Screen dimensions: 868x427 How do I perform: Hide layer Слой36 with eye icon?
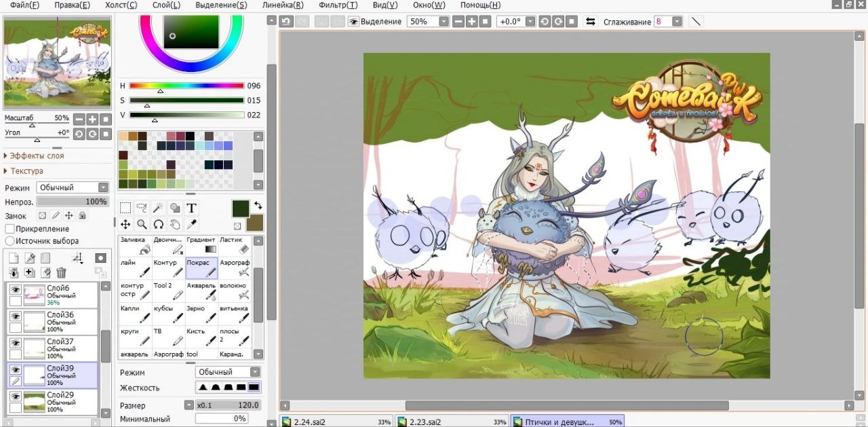16,316
